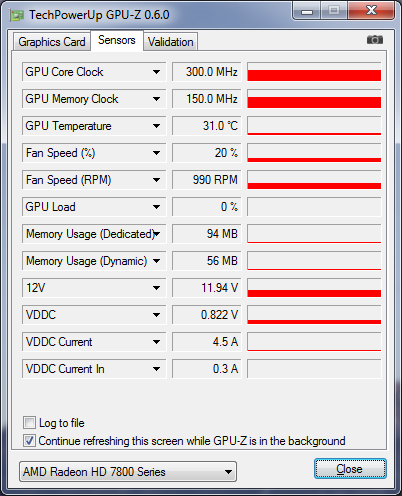Close window using the red X button
The image size is (402, 496).
[x=371, y=11]
